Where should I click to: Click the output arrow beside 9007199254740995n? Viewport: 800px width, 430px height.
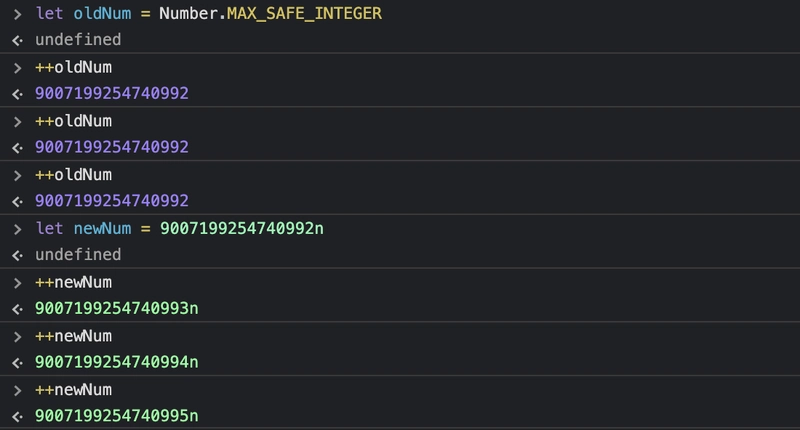(17, 417)
